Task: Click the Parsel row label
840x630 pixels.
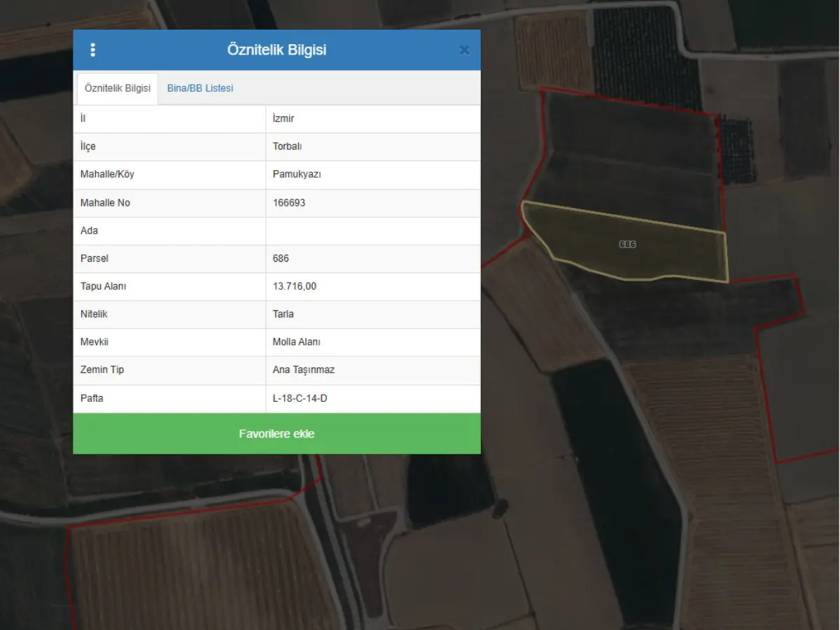Action: coord(94,258)
